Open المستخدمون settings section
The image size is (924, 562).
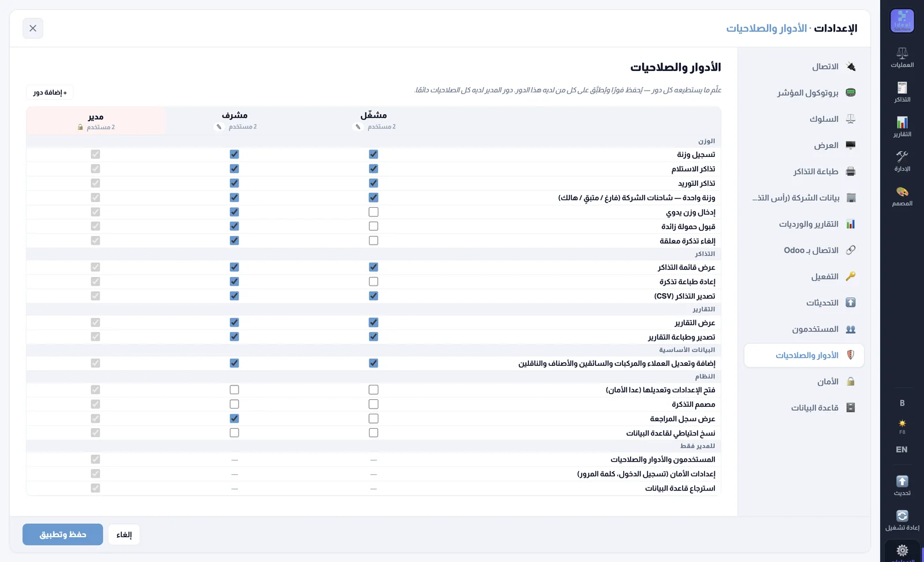click(x=804, y=329)
